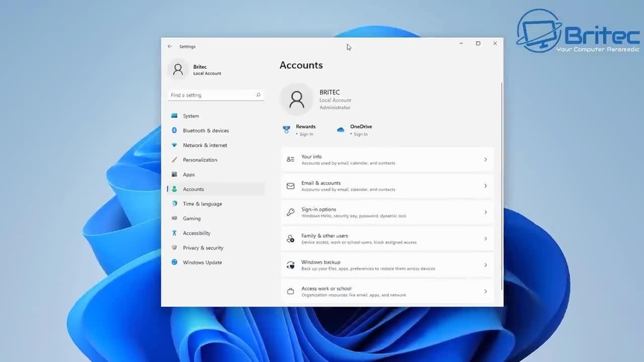Expand Your info chevron arrow
644x362 pixels.
tap(486, 159)
